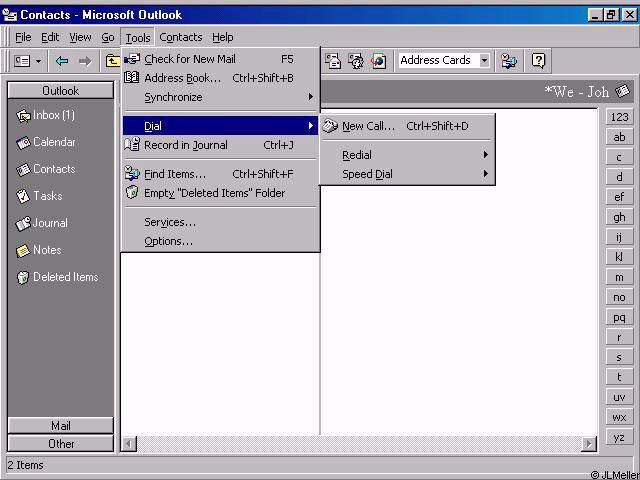The height and width of the screenshot is (480, 640).
Task: Jump to uv index tab
Action: tap(619, 397)
